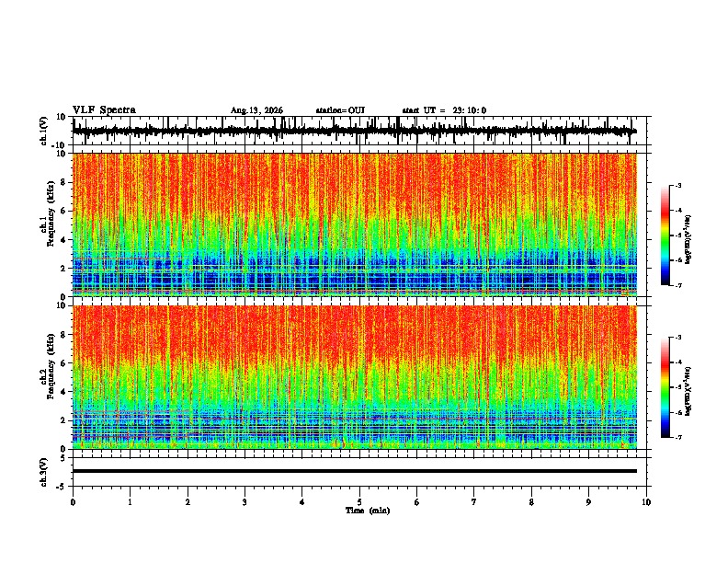Click time-axis tick label 3
Viewport: 728px width, 563px height.
coord(245,502)
